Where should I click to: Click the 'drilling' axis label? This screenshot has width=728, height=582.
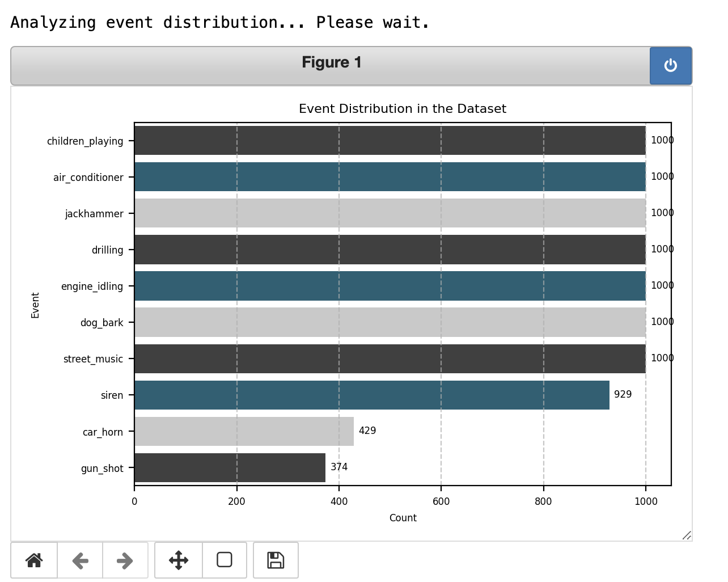108,250
